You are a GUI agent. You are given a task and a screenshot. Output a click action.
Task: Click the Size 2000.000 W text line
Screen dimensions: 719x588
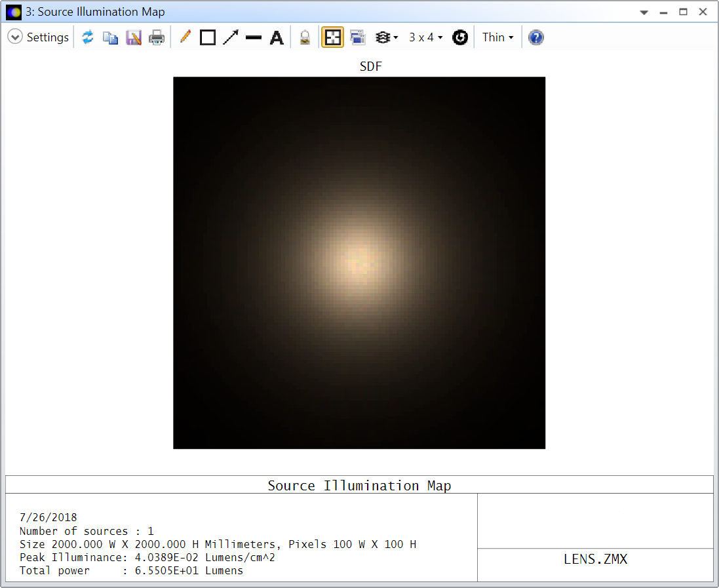pyautogui.click(x=218, y=545)
